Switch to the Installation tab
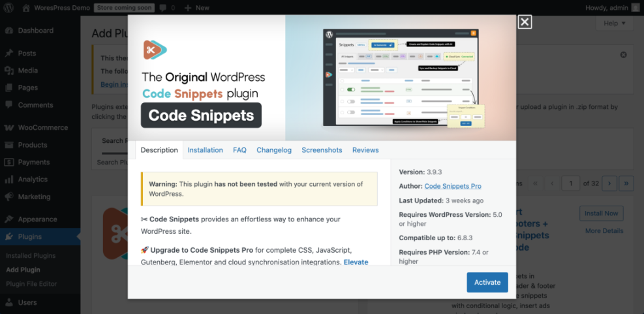The image size is (644, 314). click(x=206, y=150)
